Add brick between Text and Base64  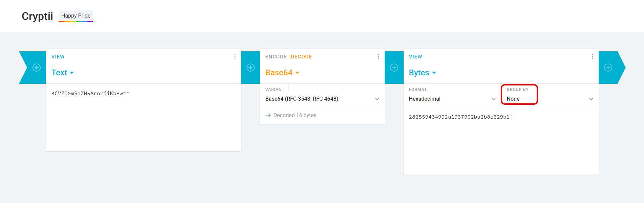(x=251, y=68)
